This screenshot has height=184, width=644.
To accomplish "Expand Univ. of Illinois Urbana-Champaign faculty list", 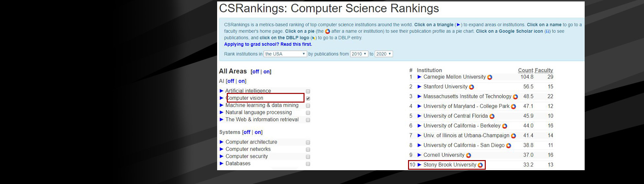I will [x=420, y=136].
